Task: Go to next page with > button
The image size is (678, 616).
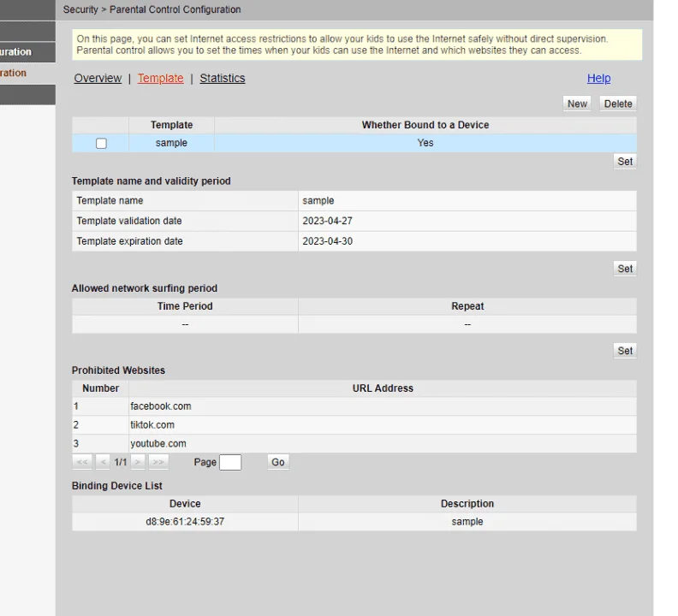Action: [x=138, y=462]
